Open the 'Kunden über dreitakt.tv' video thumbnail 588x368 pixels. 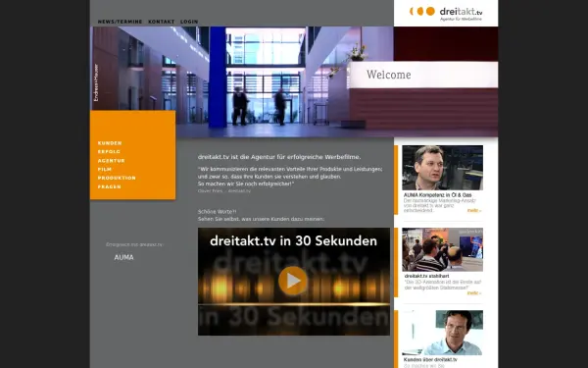[x=443, y=333]
